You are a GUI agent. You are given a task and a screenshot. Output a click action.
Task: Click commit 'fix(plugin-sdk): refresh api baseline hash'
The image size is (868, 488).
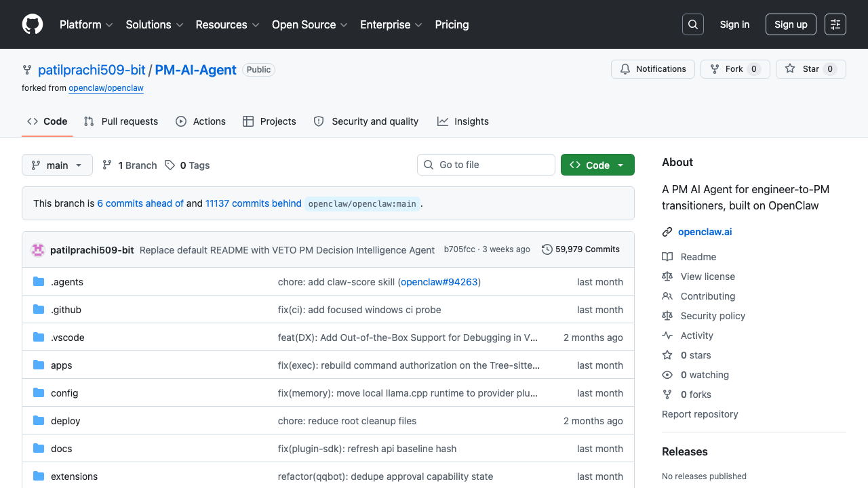[367, 449]
